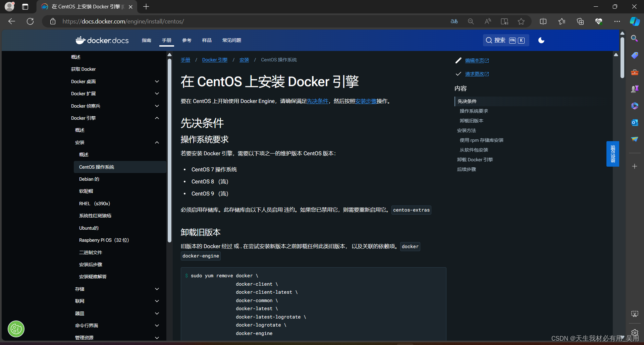Viewport: 644px width, 345px height.
Task: Expand the Docker 桌面 section
Action: pyautogui.click(x=157, y=81)
